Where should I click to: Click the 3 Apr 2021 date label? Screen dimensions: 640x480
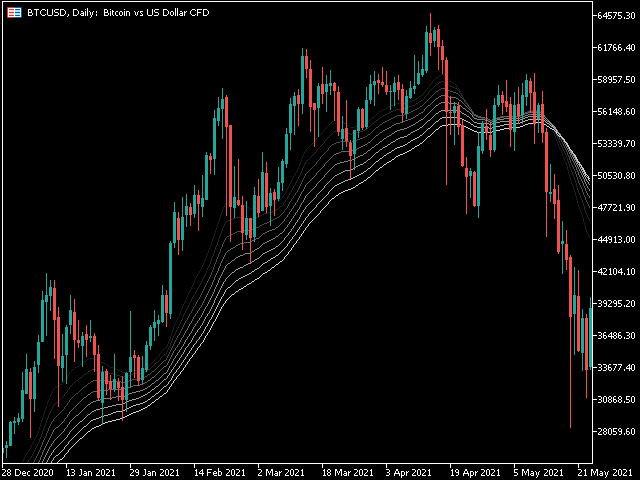(408, 473)
